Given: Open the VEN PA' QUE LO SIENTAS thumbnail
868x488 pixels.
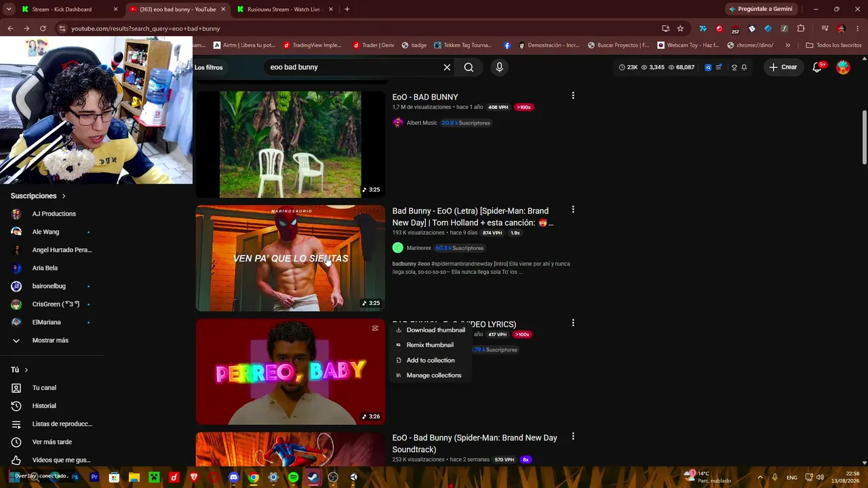Looking at the screenshot, I should point(290,258).
